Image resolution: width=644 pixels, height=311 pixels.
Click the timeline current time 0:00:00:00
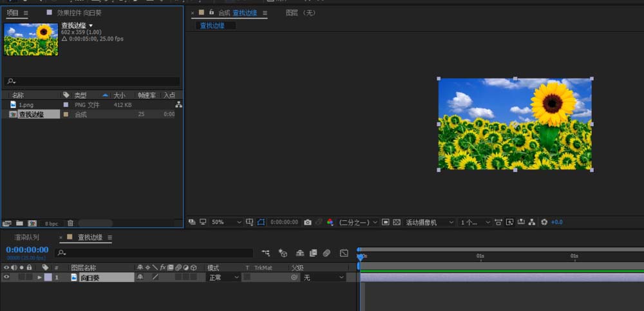27,250
